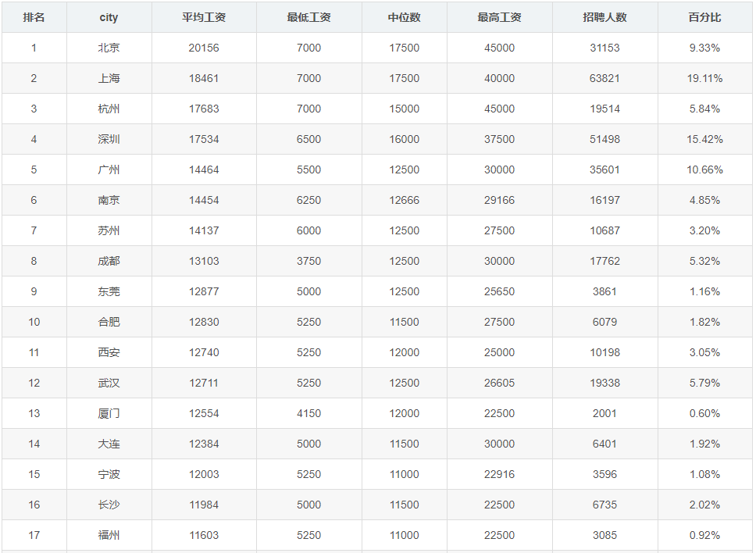756x553 pixels.
Task: Click recruitment count 6735
Action: point(604,505)
